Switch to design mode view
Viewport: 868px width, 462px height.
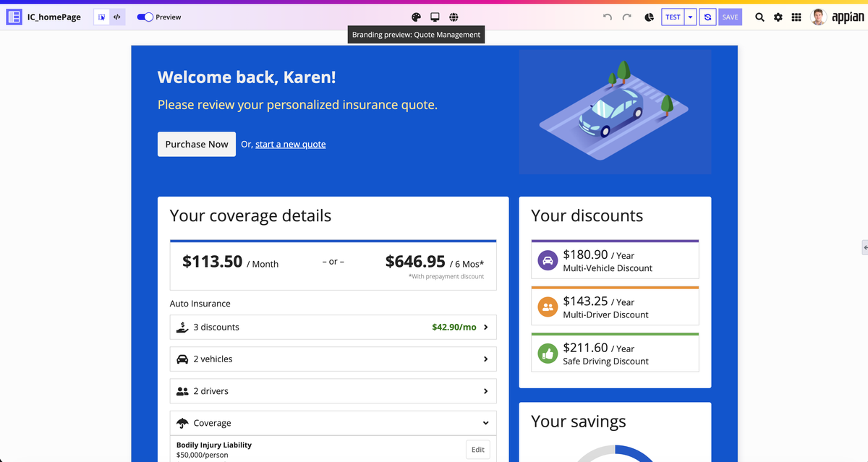pos(102,17)
